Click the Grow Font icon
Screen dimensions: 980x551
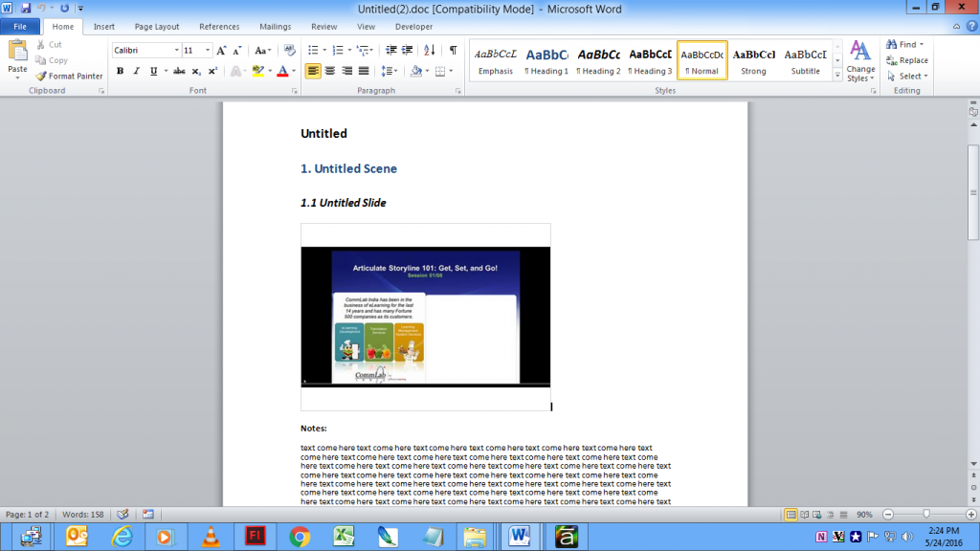pos(220,50)
